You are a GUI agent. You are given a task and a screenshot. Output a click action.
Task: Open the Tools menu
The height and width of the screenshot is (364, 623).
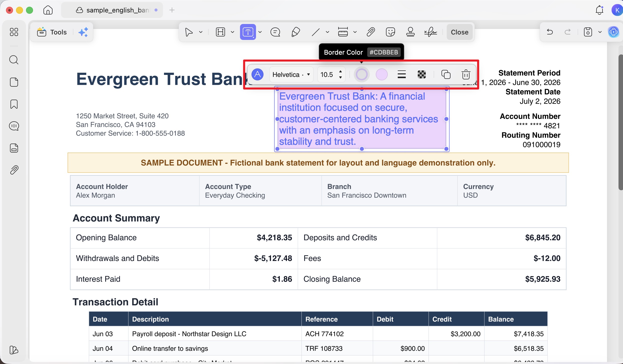coord(52,32)
